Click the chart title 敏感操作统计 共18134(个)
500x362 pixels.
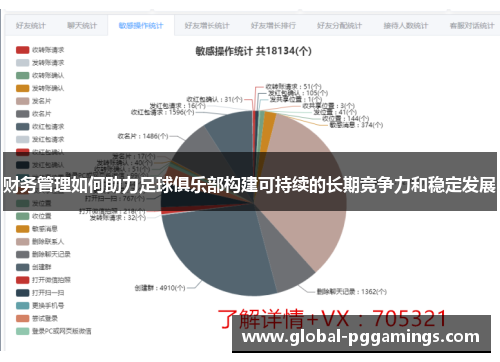point(253,51)
